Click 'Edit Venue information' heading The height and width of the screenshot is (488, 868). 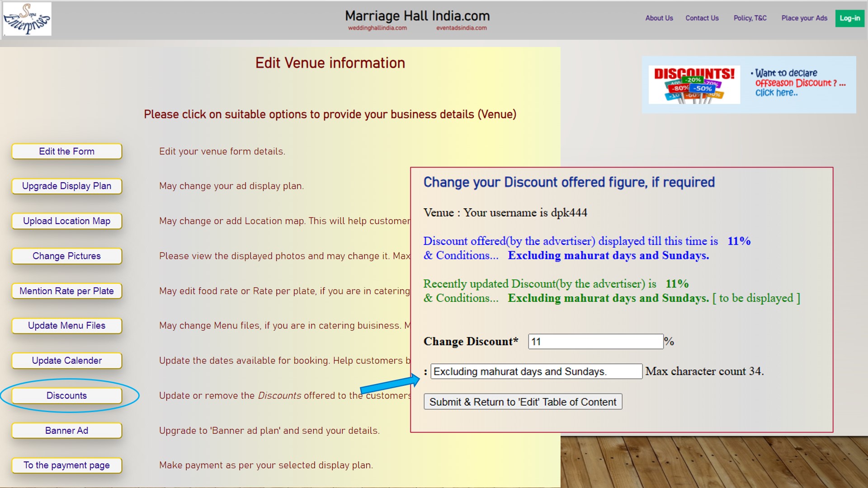pos(330,63)
